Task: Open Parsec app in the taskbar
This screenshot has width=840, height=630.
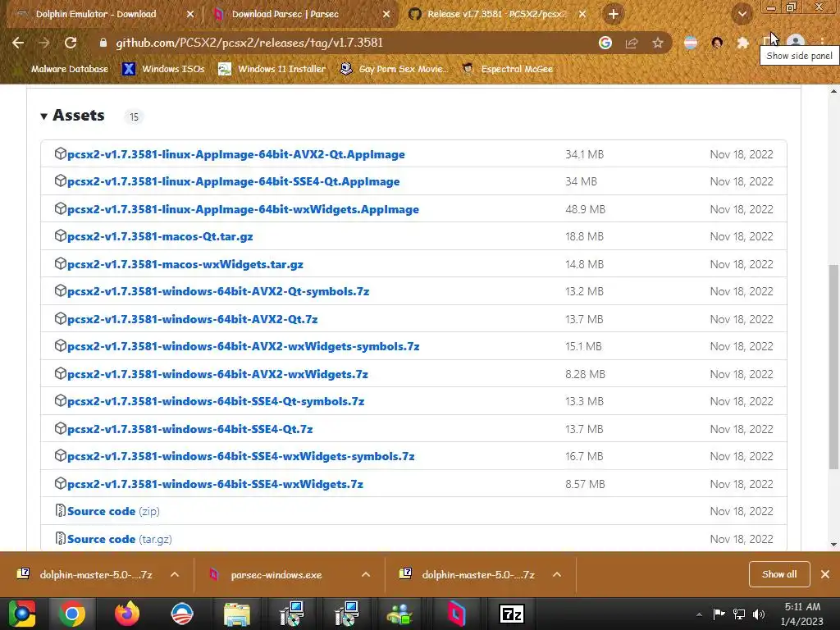Action: coord(456,614)
